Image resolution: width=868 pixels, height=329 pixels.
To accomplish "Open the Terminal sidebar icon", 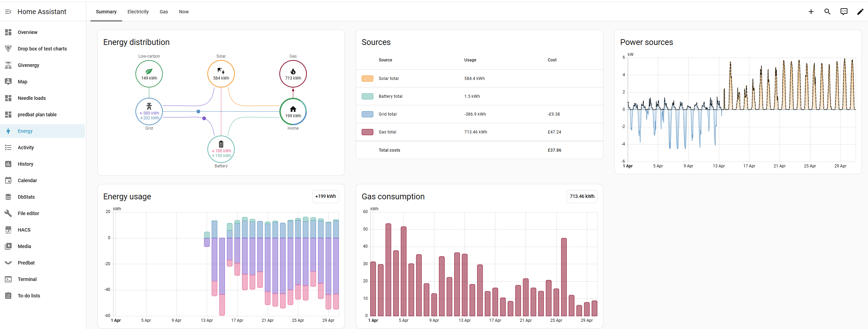I will pos(8,279).
